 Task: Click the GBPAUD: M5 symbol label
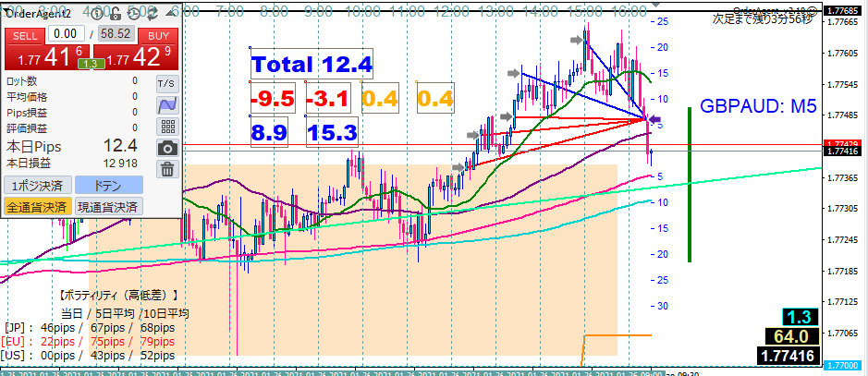pyautogui.click(x=758, y=106)
